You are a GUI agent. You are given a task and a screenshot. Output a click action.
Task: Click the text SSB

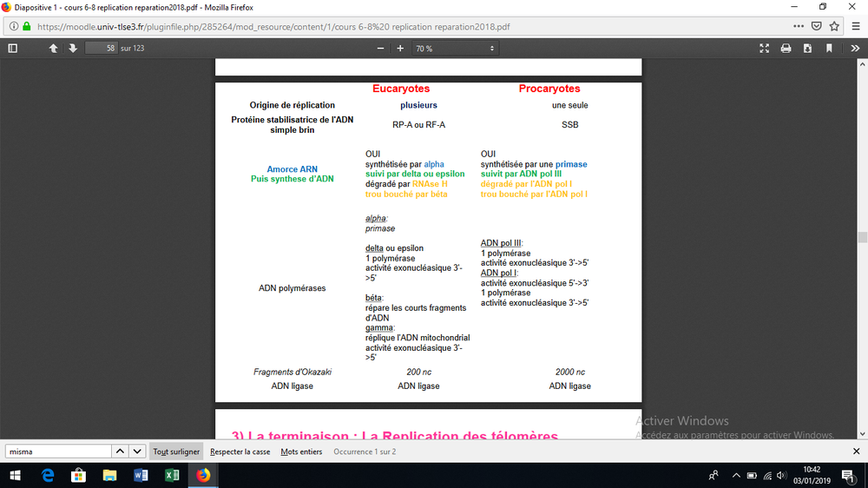click(569, 125)
